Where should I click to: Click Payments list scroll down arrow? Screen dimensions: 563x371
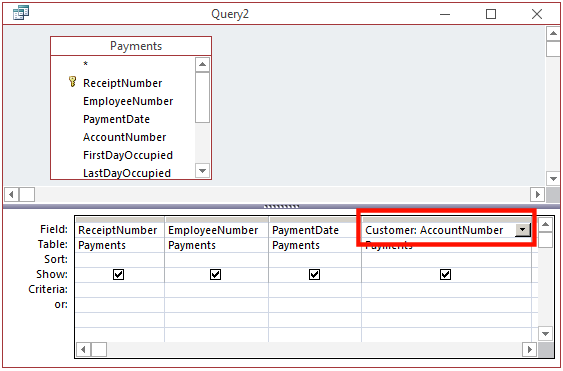pyautogui.click(x=203, y=171)
